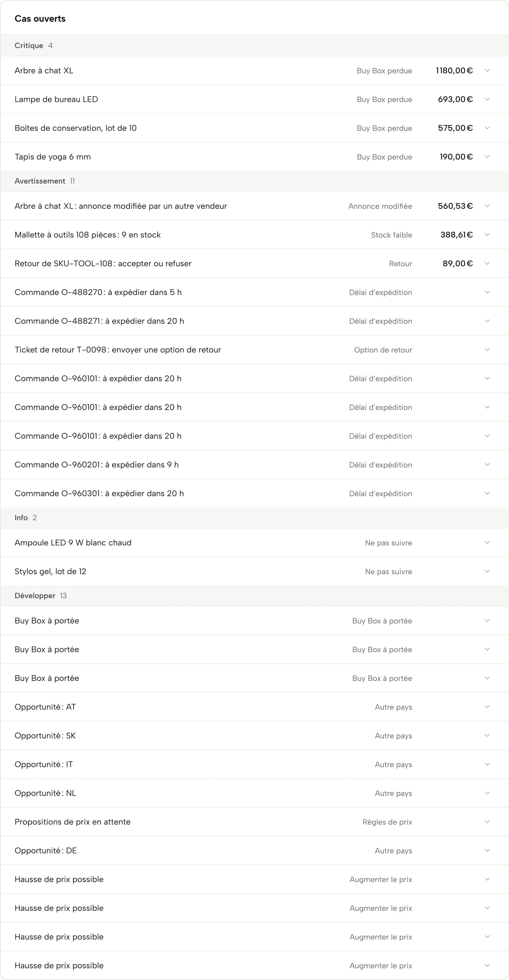509x980 pixels.
Task: Expand chevron for Opportunité : AT
Action: point(487,707)
